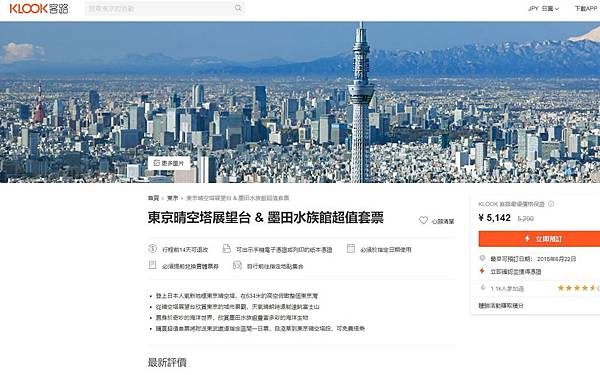Go to the 首頁 breadcrumb link
This screenshot has width=600, height=375.
pyautogui.click(x=153, y=198)
